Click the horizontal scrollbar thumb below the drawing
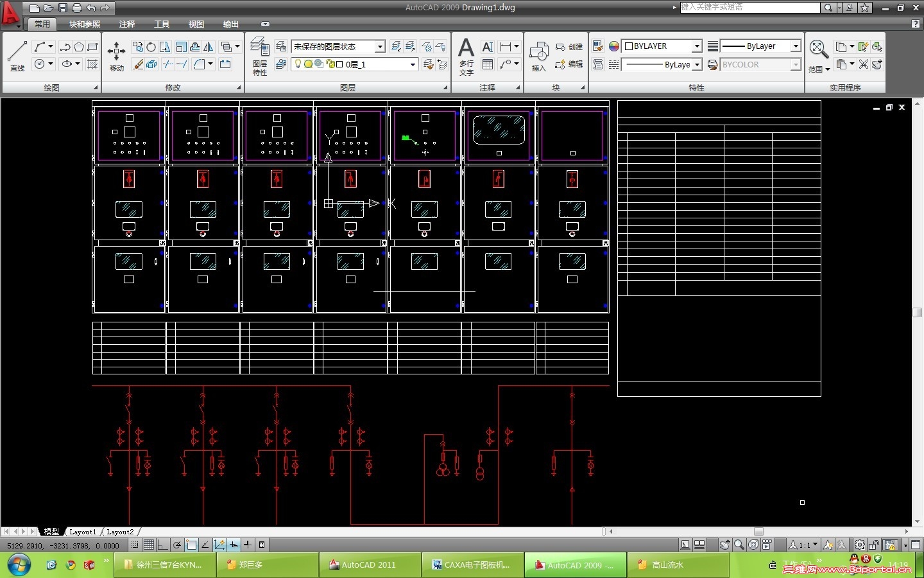This screenshot has height=578, width=924. (758, 532)
